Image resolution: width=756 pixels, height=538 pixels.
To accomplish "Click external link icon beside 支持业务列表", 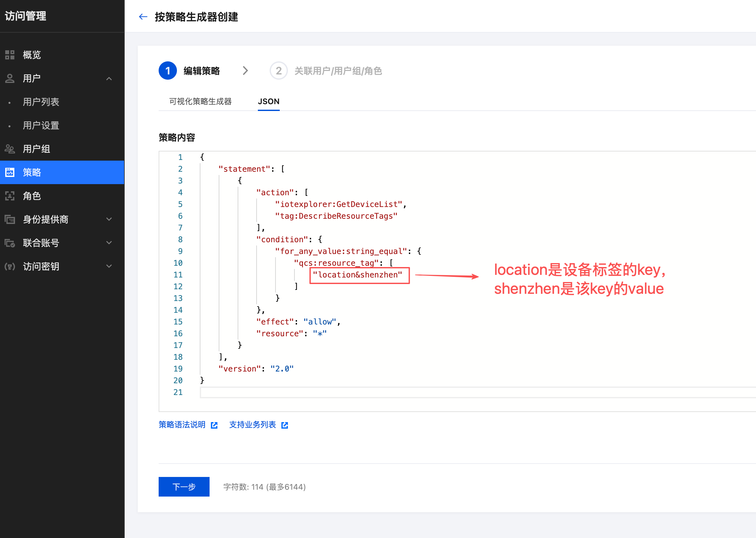I will click(285, 425).
